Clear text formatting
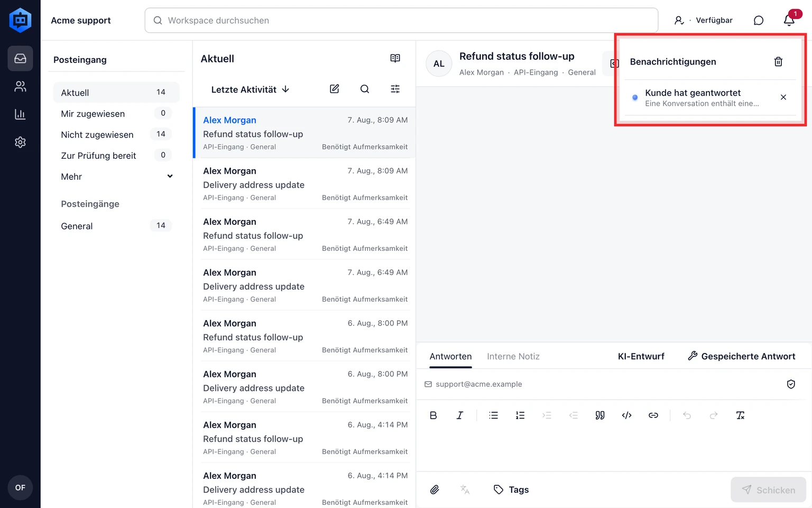This screenshot has height=508, width=812. [740, 415]
